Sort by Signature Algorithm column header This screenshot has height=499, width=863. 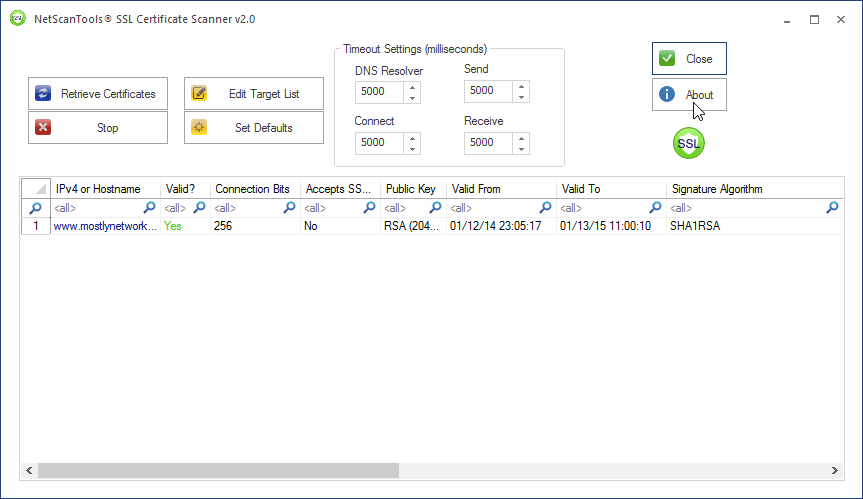tap(755, 189)
